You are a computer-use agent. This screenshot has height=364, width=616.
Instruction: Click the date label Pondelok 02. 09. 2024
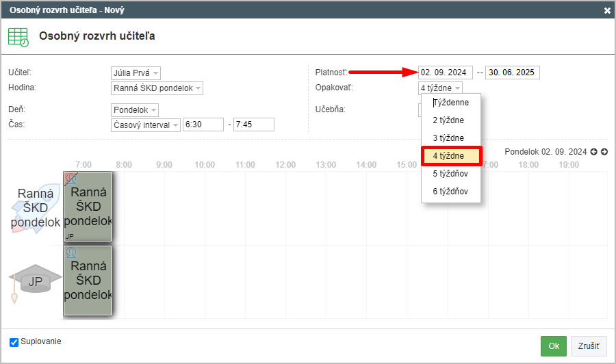click(546, 152)
